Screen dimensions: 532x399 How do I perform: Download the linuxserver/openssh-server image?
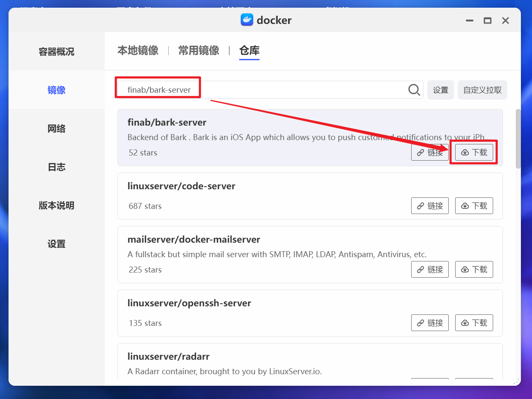[x=474, y=323]
